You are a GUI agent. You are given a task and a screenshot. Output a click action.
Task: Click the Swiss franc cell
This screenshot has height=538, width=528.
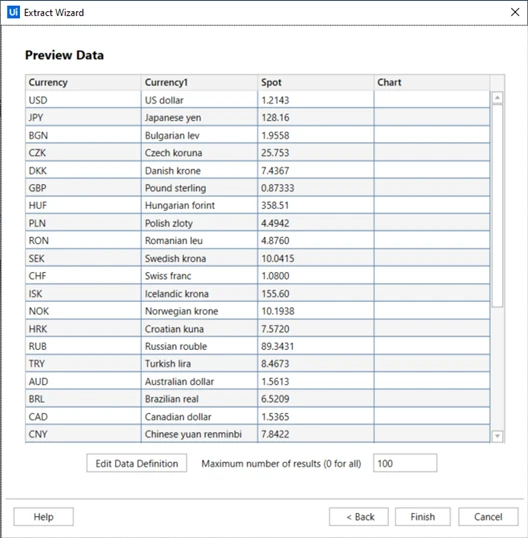click(199, 276)
